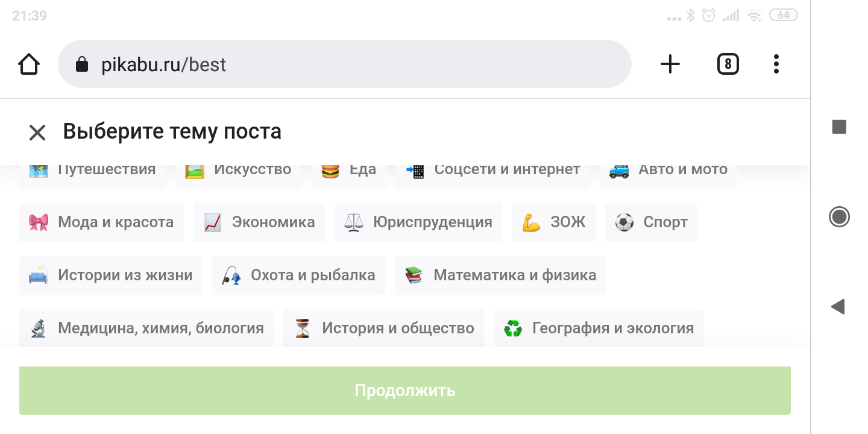The width and height of the screenshot is (868, 434).
Task: Choose the Истории из жизни topic
Action: [x=111, y=275]
